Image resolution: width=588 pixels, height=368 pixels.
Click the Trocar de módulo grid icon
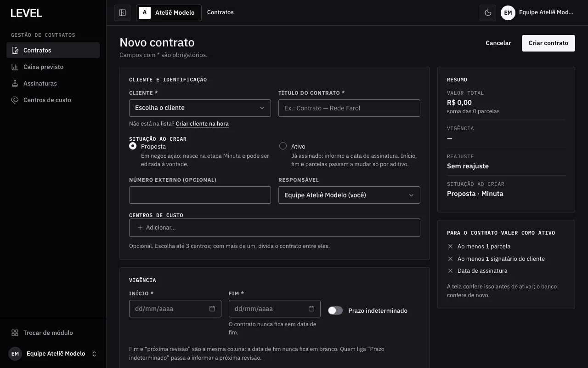coord(15,333)
